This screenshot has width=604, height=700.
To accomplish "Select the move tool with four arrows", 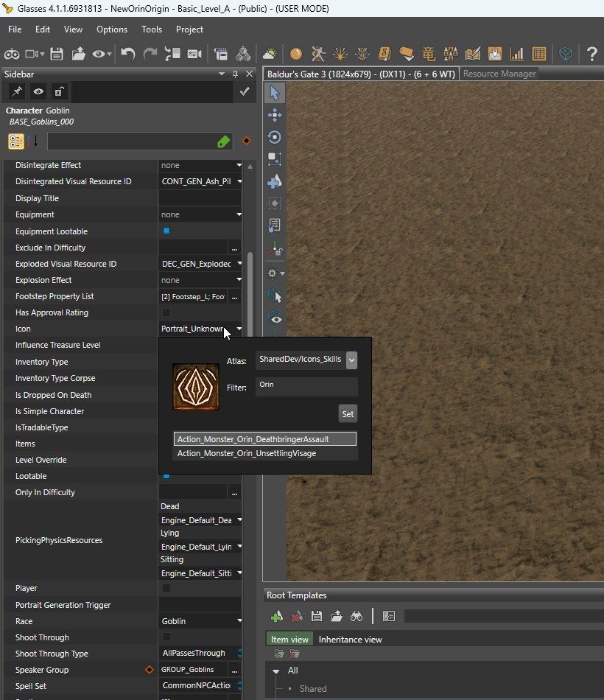I will click(x=275, y=115).
